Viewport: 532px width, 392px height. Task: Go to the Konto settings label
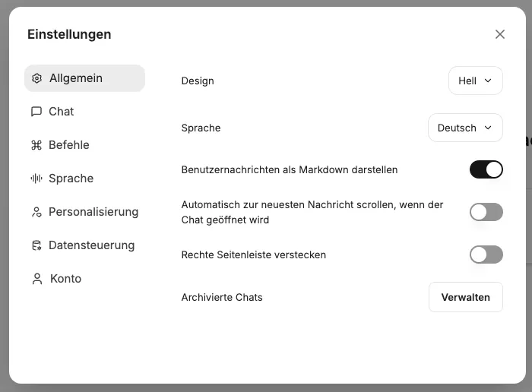click(65, 279)
